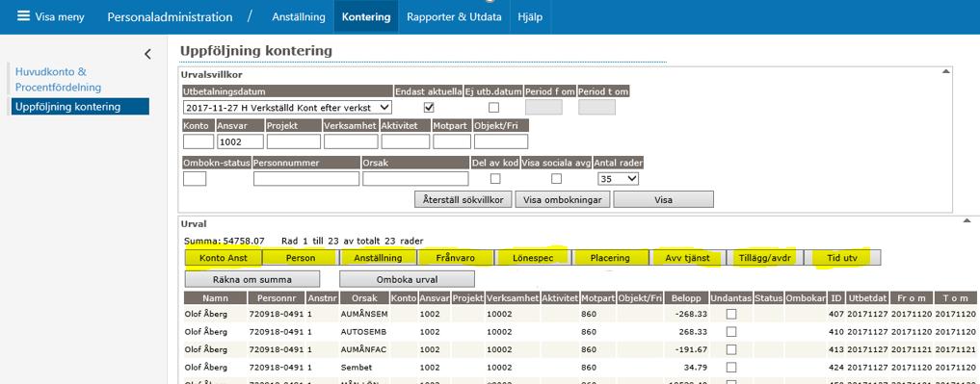Focus the Orsak input field
The height and width of the screenshot is (384, 980).
pos(415,179)
